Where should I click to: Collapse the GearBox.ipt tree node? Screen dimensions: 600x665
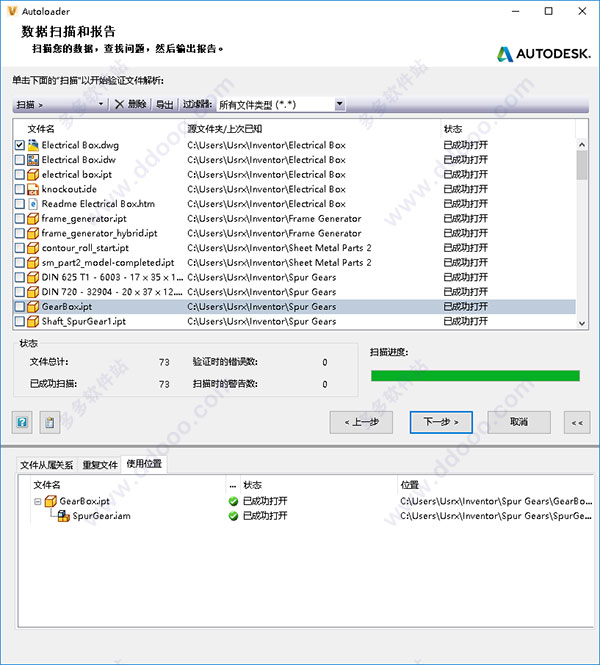[38, 501]
